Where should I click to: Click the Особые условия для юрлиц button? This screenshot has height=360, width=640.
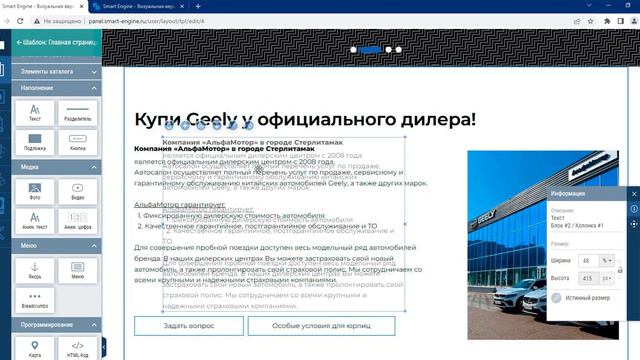321,326
